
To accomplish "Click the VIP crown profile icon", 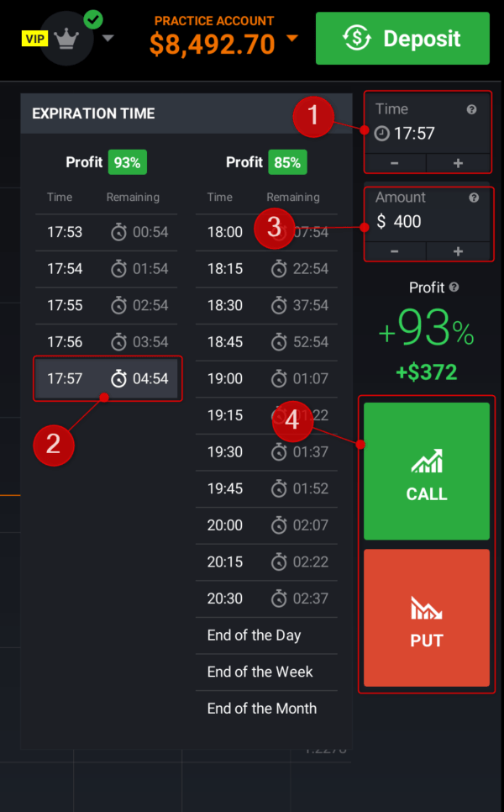I will [x=66, y=39].
